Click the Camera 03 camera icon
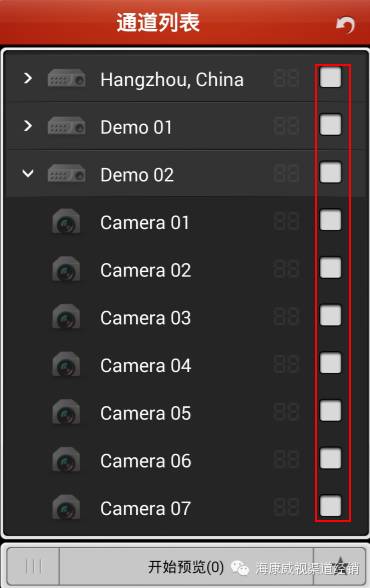 pyautogui.click(x=66, y=317)
